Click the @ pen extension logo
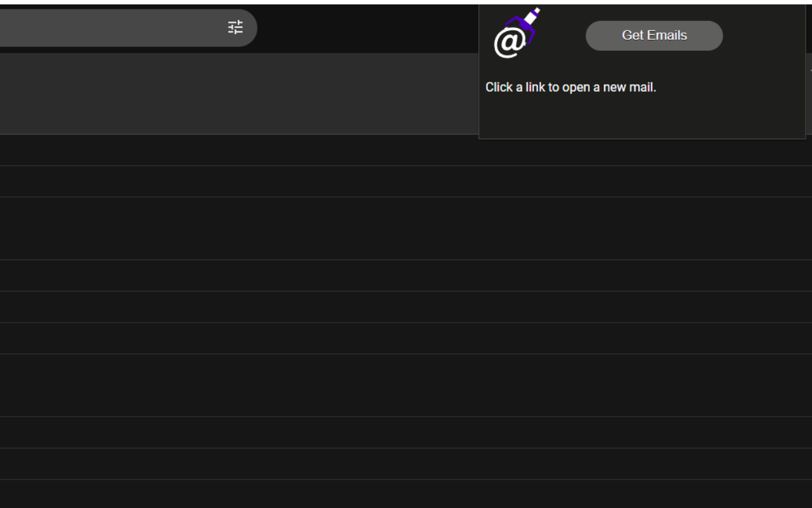Viewport: 812px width, 508px height. coord(515,34)
